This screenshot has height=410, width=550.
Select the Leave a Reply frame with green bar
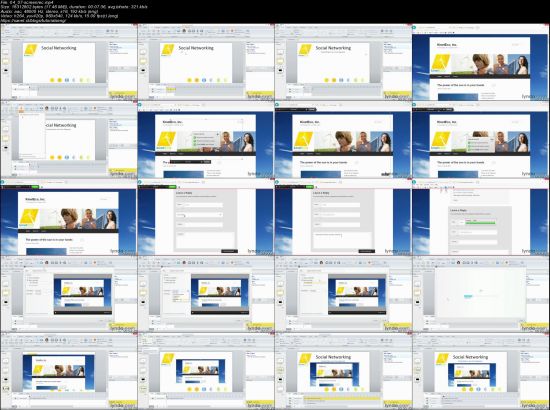coord(481,217)
